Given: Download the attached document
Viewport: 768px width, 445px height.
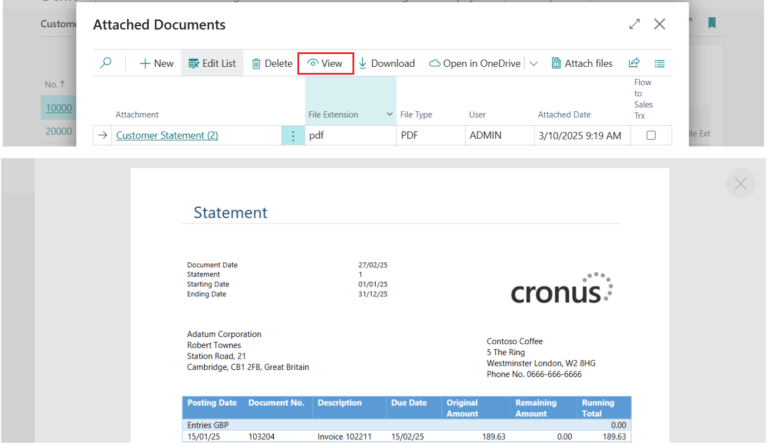Looking at the screenshot, I should click(x=385, y=63).
